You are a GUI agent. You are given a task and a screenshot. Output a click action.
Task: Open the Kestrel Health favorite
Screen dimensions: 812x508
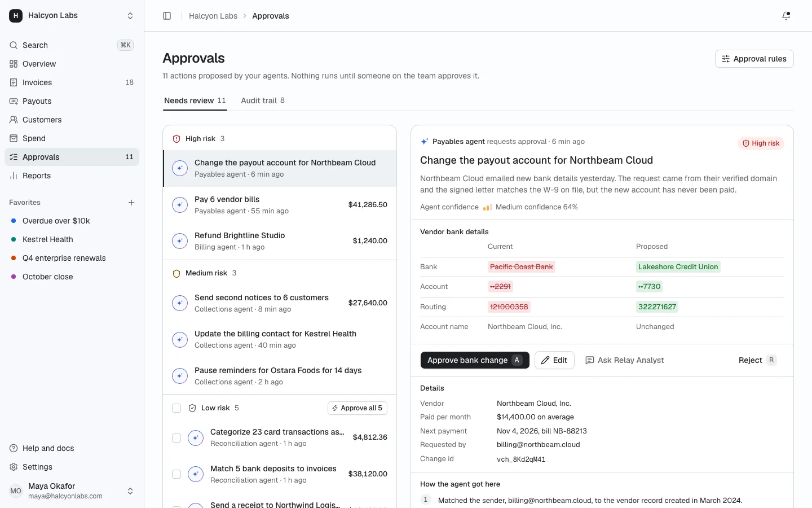click(72, 239)
